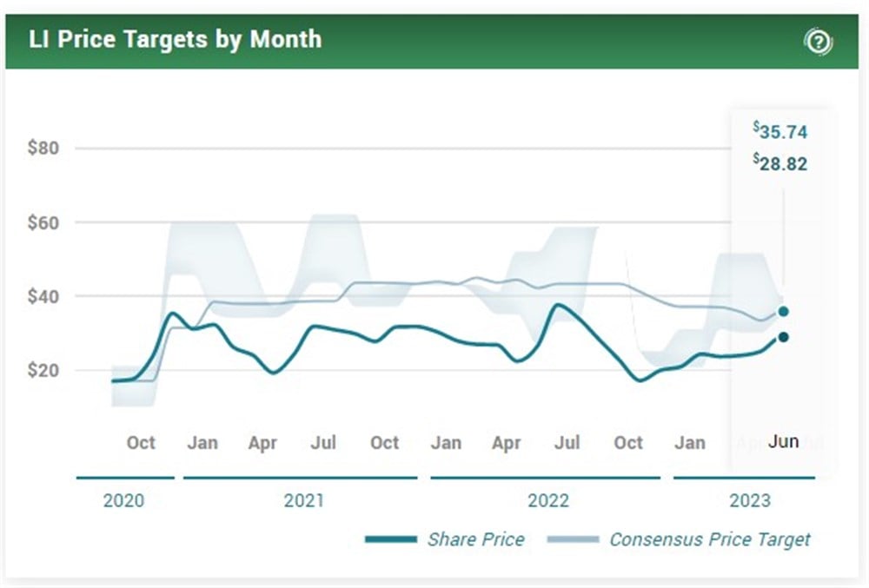Toggle the Consensus Price Target legend entry

tap(709, 539)
